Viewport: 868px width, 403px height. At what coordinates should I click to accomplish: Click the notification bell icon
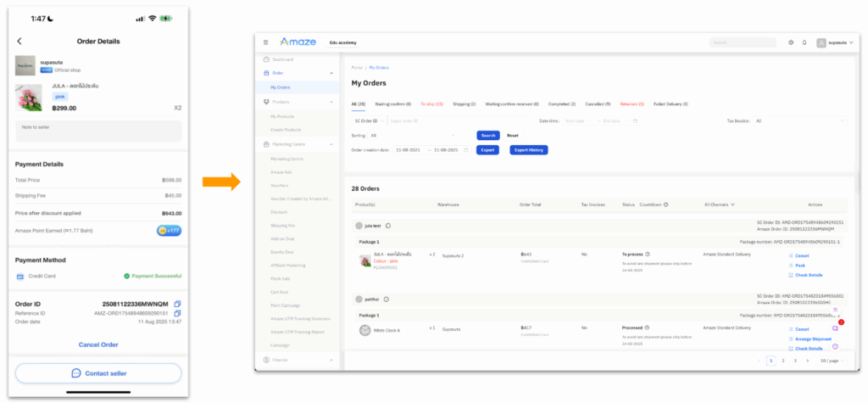point(804,42)
